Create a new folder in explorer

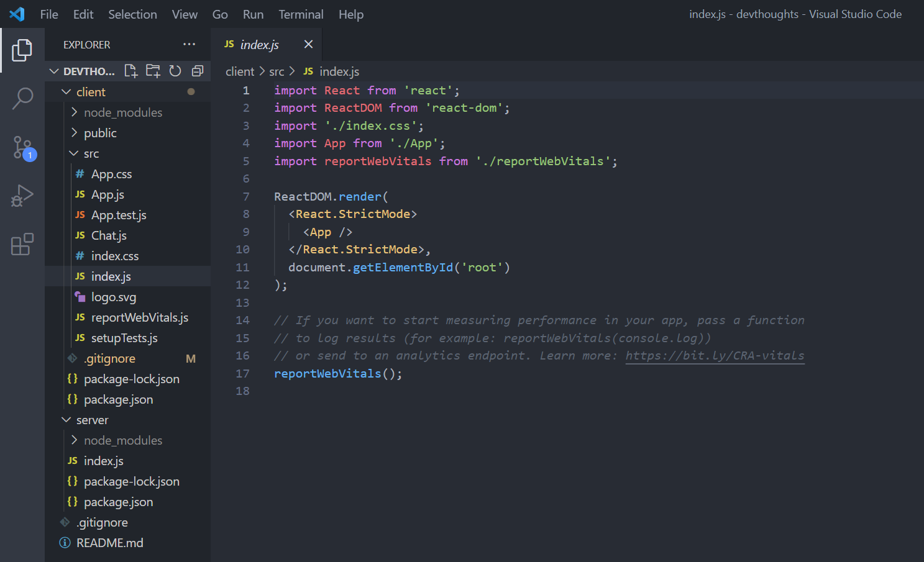(153, 71)
